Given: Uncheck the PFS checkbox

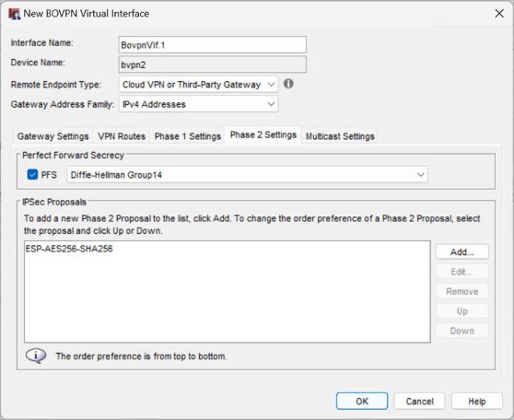Looking at the screenshot, I should point(32,174).
